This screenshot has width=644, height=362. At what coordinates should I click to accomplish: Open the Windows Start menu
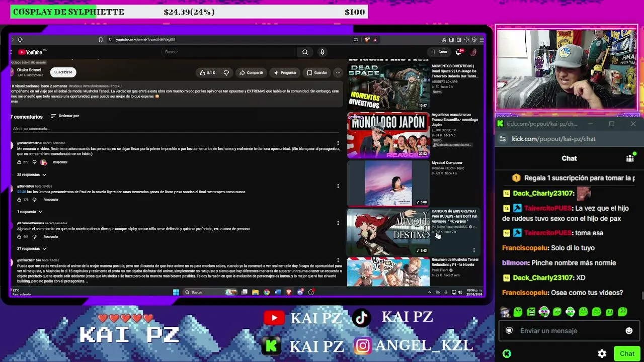176,292
